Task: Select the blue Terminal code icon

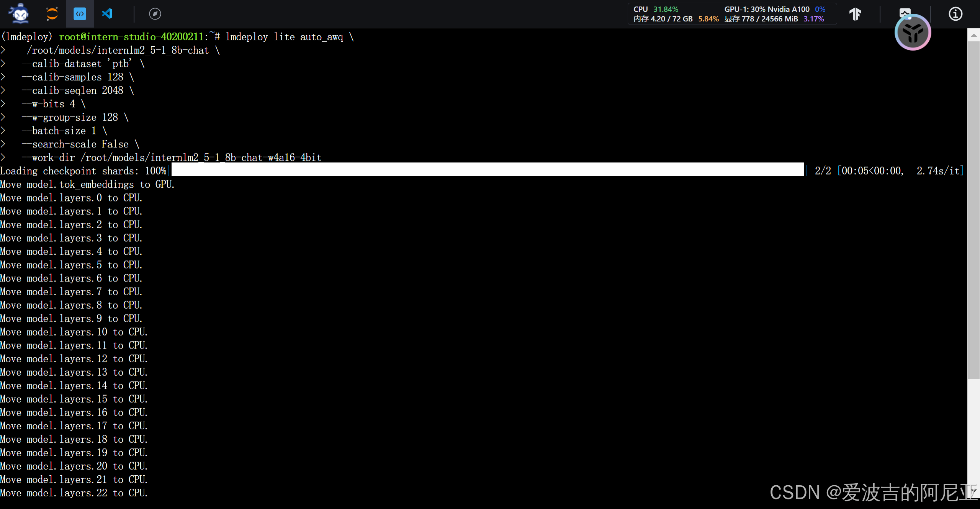Action: (80, 14)
